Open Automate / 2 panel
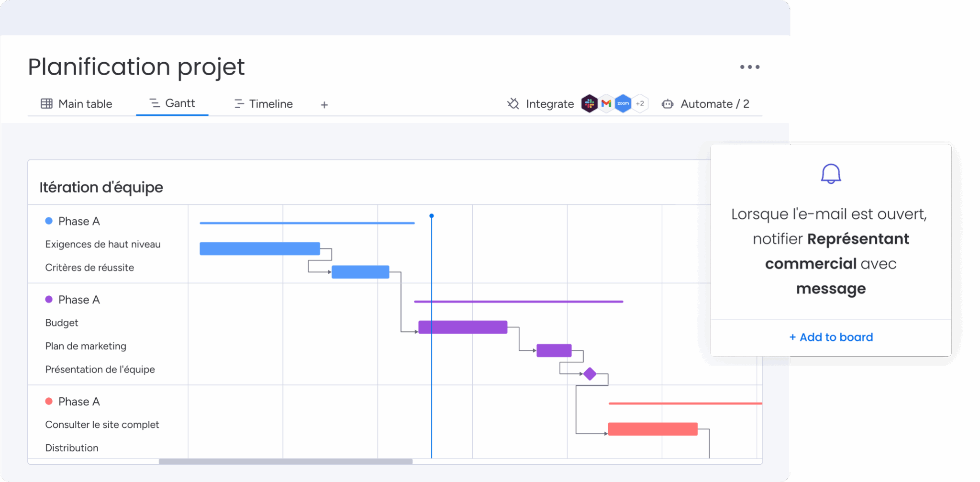Screen dimensions: 980x482 (x=705, y=104)
